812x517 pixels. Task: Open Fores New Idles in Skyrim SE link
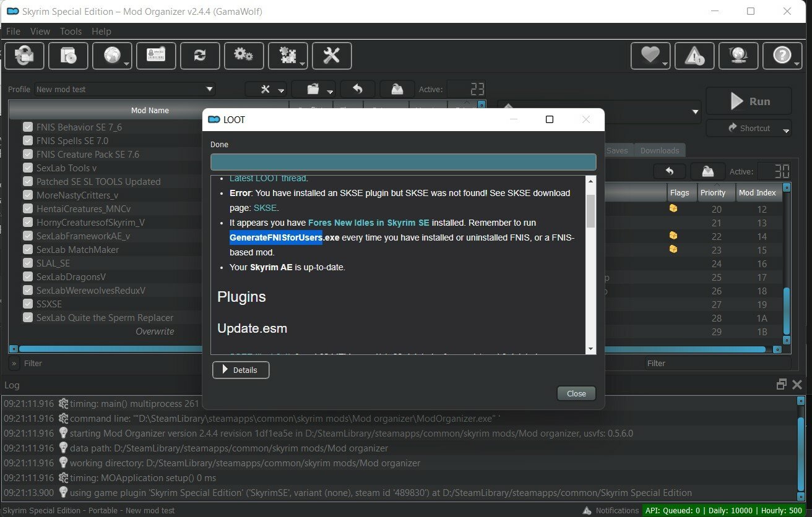click(369, 223)
